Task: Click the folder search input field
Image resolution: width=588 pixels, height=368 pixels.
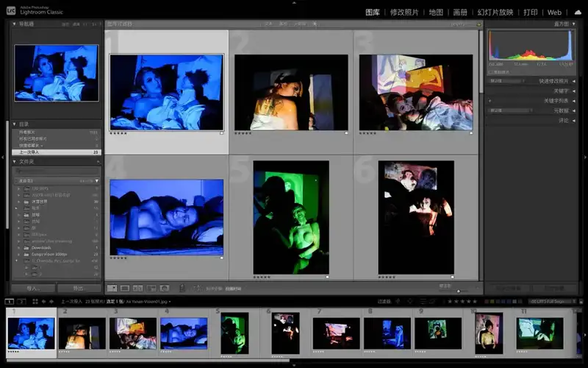Action: pyautogui.click(x=57, y=171)
